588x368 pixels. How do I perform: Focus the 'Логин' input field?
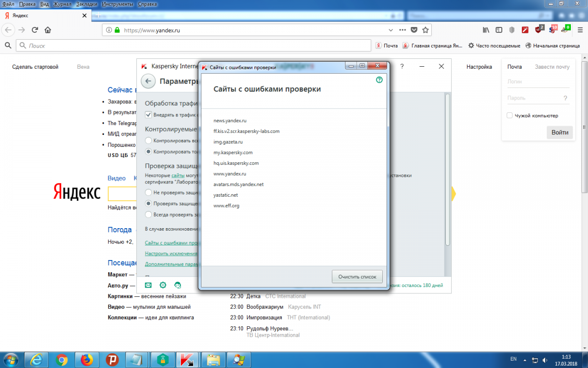click(538, 81)
